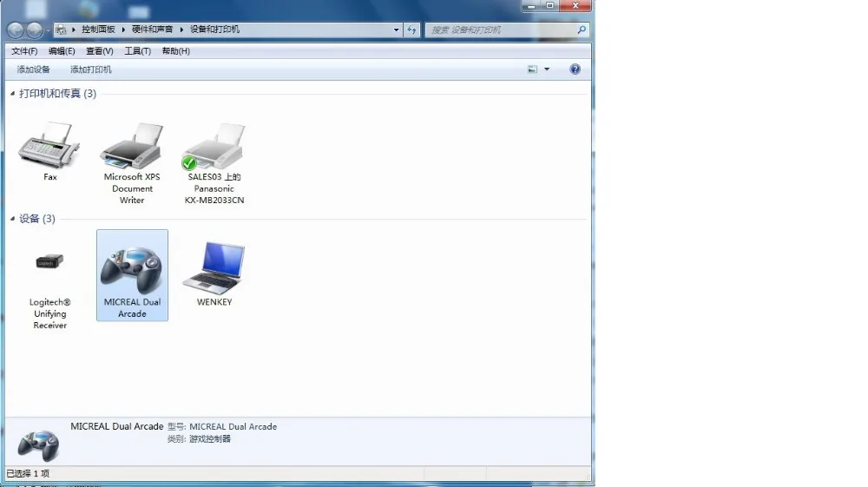
Task: Minimize the window
Action: coord(531,5)
